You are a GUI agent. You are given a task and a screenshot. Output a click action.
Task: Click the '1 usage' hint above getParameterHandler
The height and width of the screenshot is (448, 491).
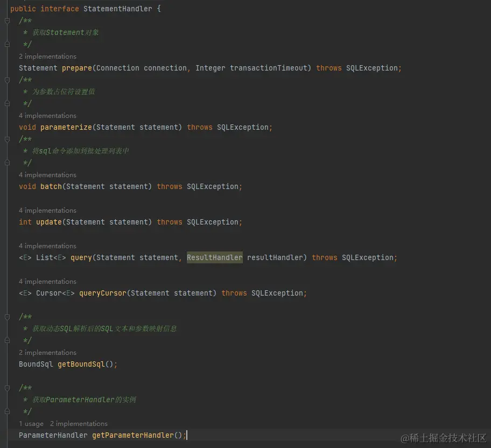point(31,424)
